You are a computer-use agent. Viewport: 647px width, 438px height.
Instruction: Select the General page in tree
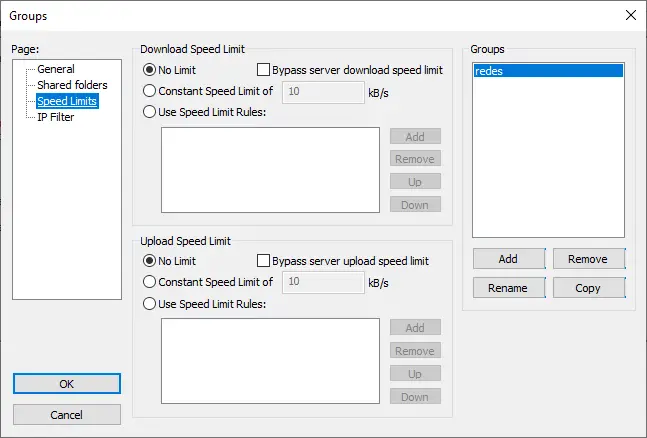55,69
